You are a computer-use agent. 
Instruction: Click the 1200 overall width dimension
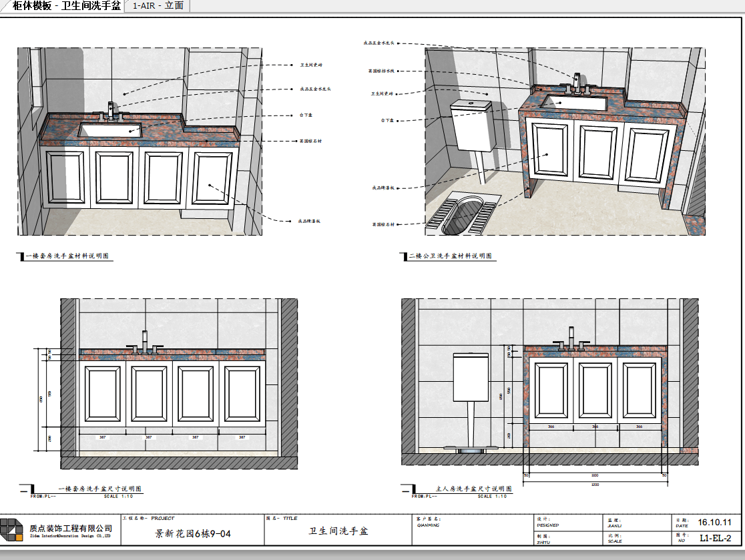595,485
